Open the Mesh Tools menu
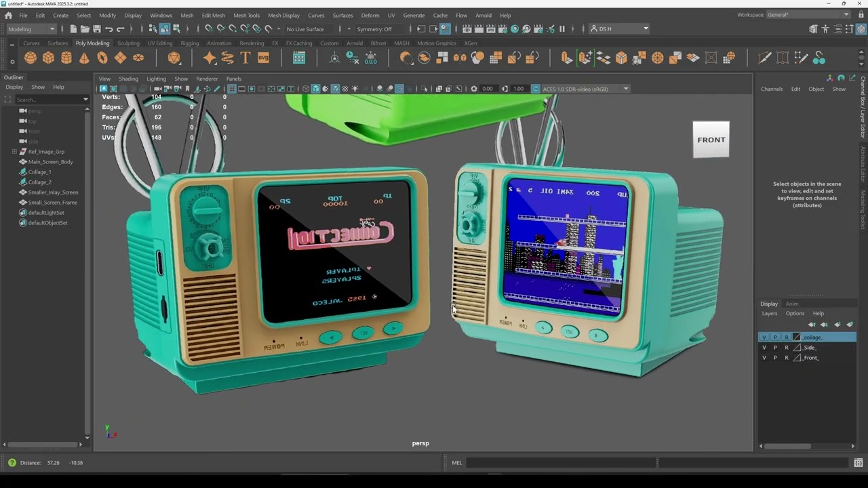This screenshot has width=868, height=488. point(246,15)
